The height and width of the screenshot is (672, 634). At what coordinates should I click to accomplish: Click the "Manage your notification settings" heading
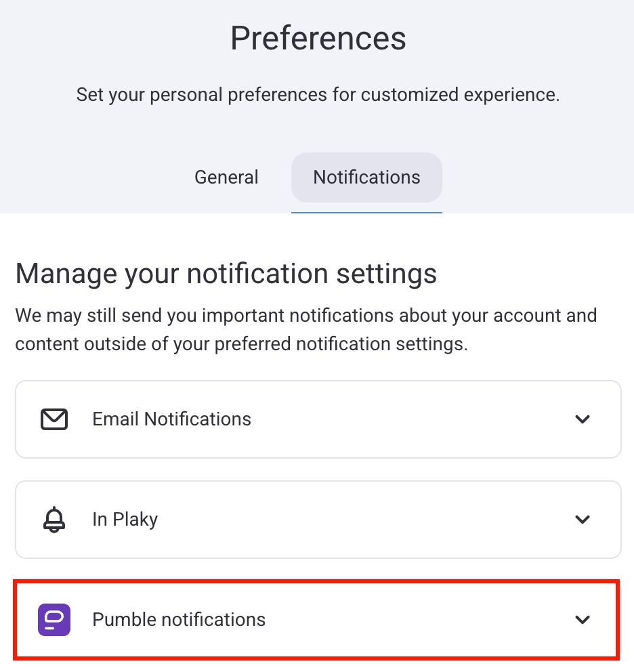pyautogui.click(x=226, y=274)
